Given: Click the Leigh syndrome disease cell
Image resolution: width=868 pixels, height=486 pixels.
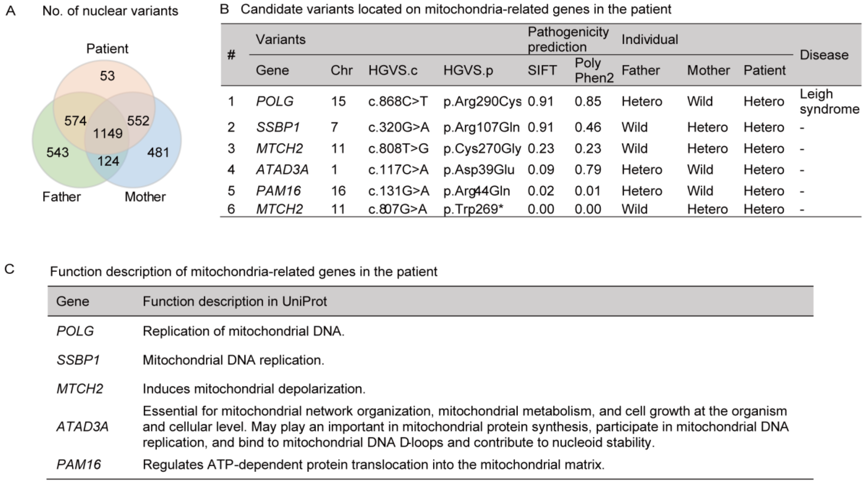Looking at the screenshot, I should point(830,101).
